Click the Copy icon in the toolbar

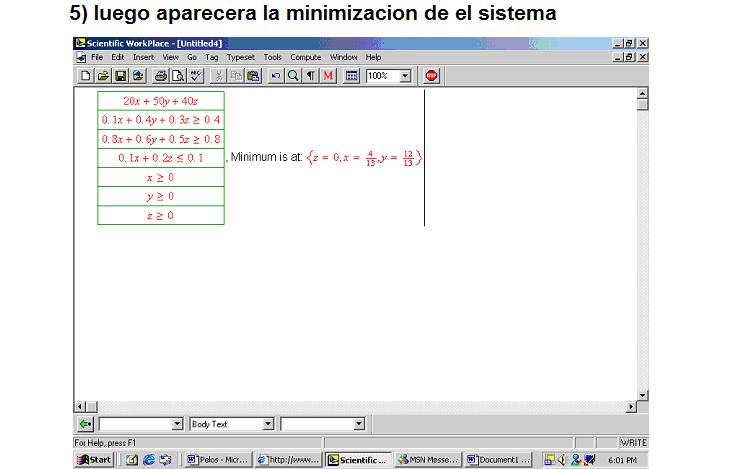tap(236, 76)
